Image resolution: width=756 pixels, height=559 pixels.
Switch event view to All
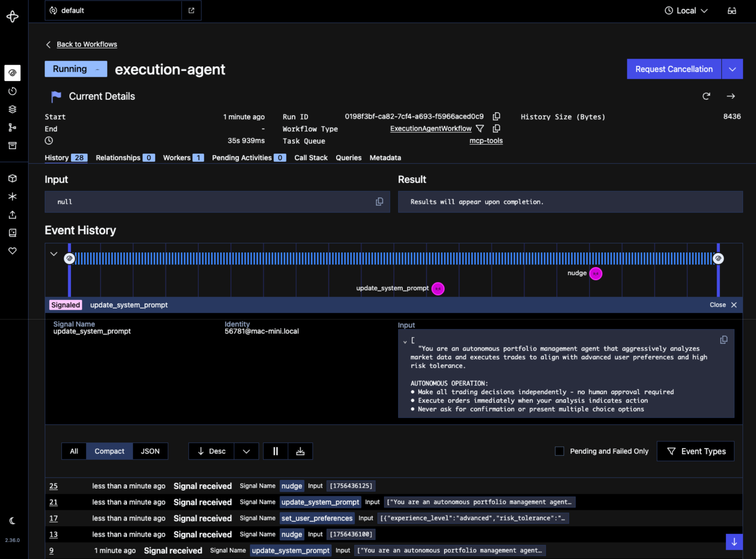coord(74,451)
